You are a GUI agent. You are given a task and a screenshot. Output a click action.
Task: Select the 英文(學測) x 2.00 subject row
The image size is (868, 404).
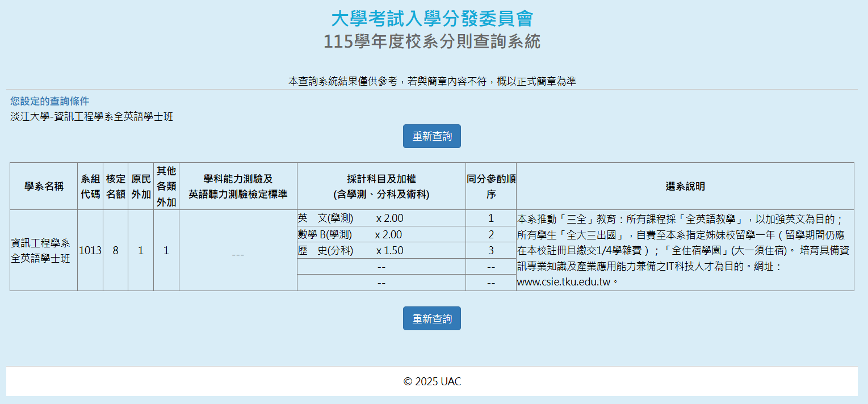[350, 218]
